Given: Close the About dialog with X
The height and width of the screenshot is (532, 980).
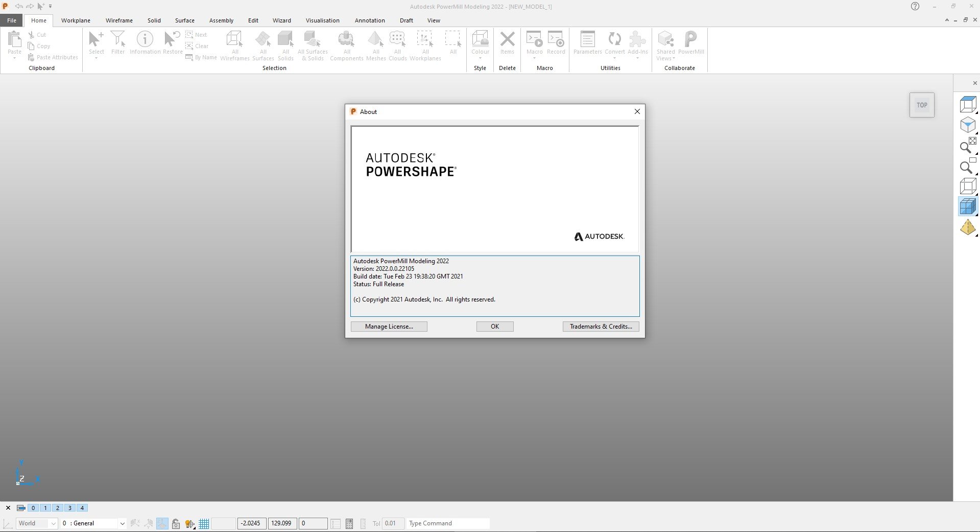Looking at the screenshot, I should [637, 111].
